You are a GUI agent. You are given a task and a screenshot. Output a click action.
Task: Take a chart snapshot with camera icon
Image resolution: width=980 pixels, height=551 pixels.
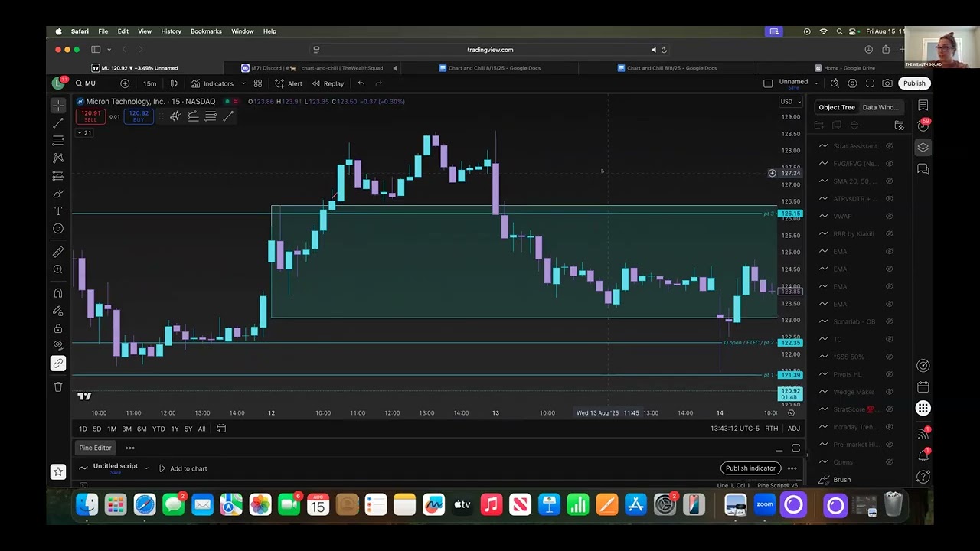[x=887, y=83]
